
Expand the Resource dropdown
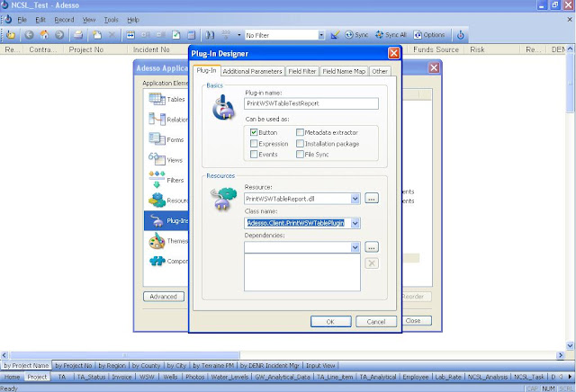click(x=355, y=199)
